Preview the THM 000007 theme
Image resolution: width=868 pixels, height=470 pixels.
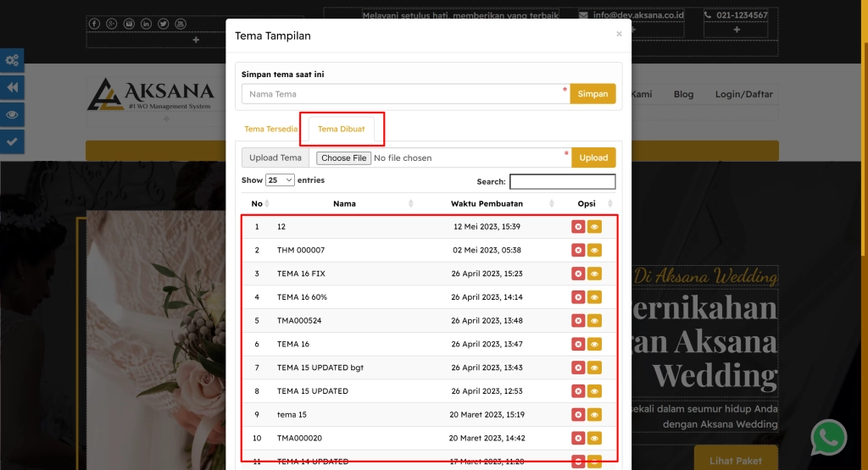click(594, 251)
